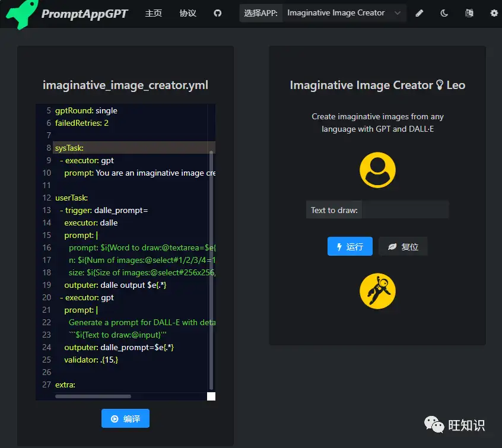Click the 'executor: dalle' code line
The height and width of the screenshot is (448, 502).
click(91, 223)
